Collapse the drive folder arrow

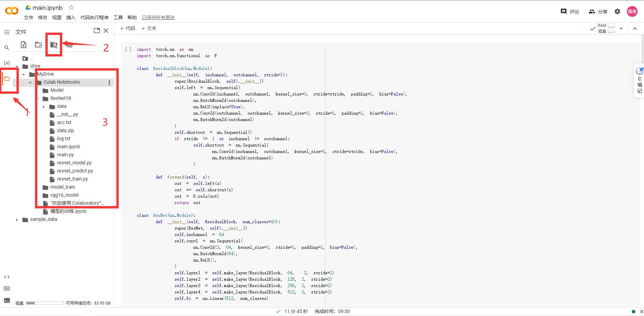tap(17, 66)
